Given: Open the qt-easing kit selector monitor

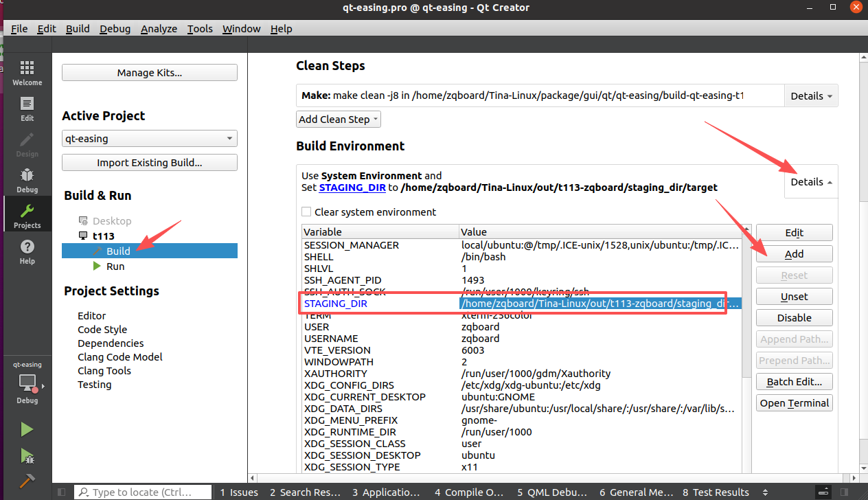Looking at the screenshot, I should point(27,383).
